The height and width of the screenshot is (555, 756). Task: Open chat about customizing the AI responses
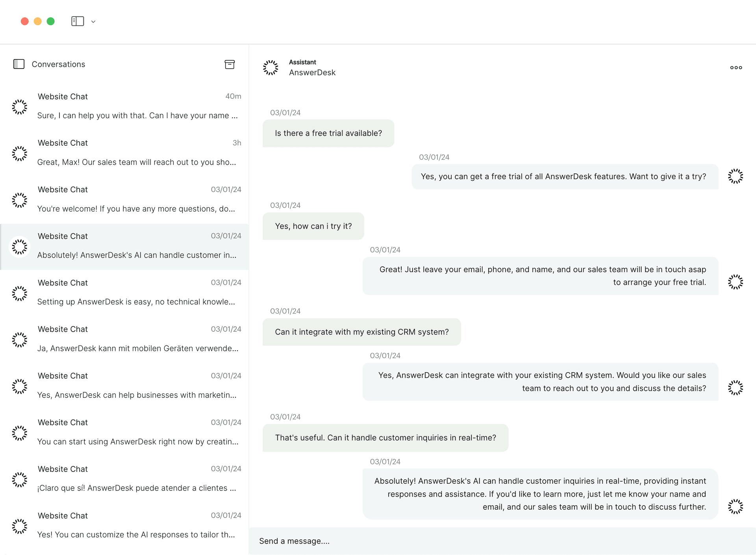pos(124,525)
